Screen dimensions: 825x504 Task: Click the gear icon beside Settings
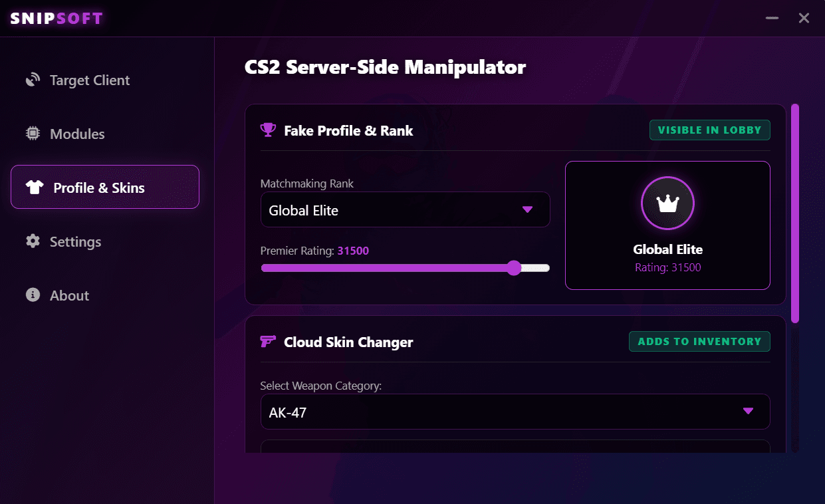click(33, 241)
